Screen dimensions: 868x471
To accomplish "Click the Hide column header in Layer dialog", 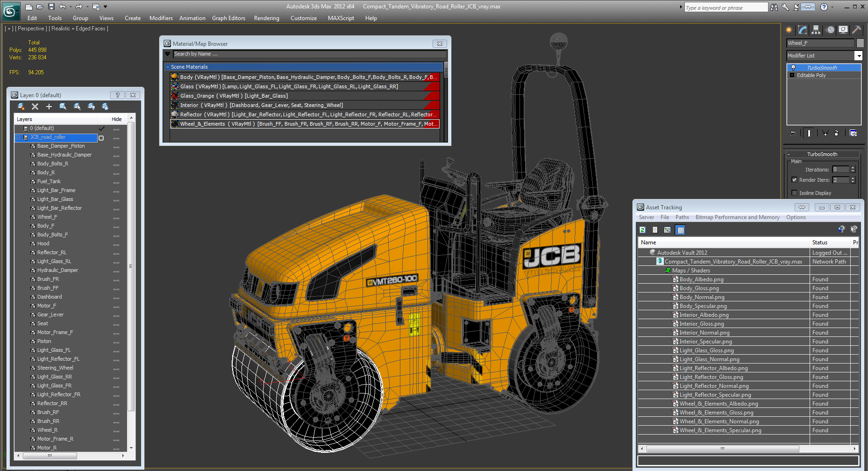I will (116, 119).
